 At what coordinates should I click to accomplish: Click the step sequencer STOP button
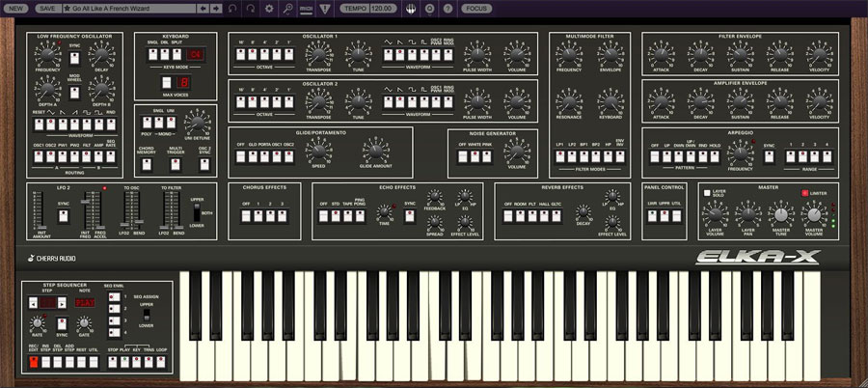(x=113, y=362)
